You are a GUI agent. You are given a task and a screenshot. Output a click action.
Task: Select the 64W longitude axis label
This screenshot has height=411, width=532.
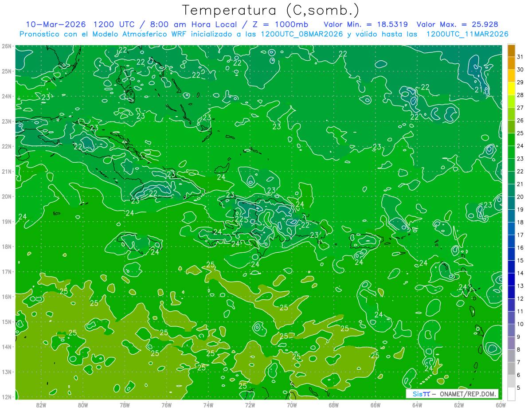click(x=417, y=404)
